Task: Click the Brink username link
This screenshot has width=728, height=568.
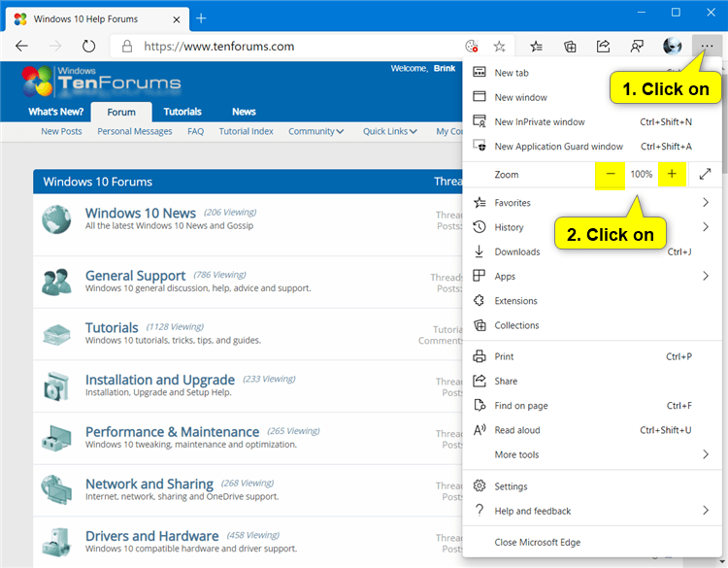Action: [x=445, y=68]
